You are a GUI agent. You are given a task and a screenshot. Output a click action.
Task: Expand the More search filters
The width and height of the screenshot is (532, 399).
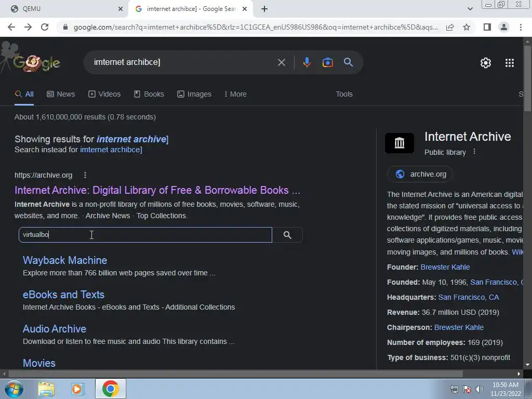tap(235, 95)
